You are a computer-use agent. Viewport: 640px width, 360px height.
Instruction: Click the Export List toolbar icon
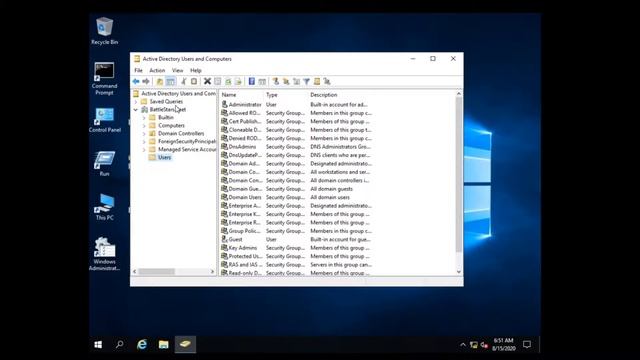(x=238, y=81)
